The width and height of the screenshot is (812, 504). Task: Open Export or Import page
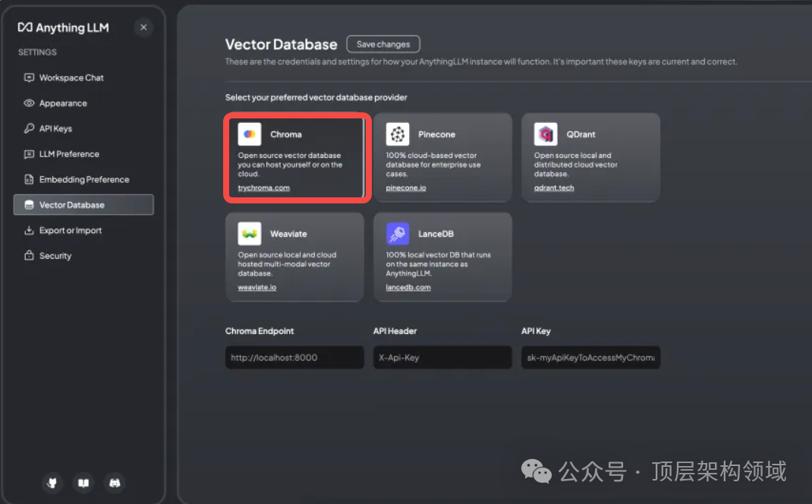[x=83, y=230]
